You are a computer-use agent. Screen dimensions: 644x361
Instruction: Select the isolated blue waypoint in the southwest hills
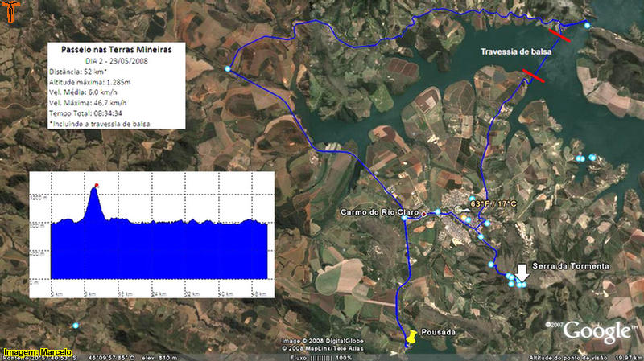[x=76, y=326]
